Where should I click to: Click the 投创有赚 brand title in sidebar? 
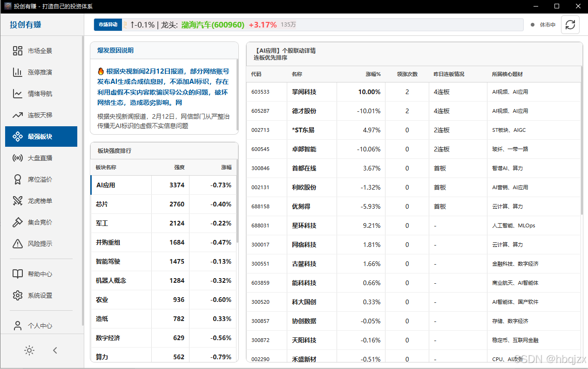tap(26, 25)
